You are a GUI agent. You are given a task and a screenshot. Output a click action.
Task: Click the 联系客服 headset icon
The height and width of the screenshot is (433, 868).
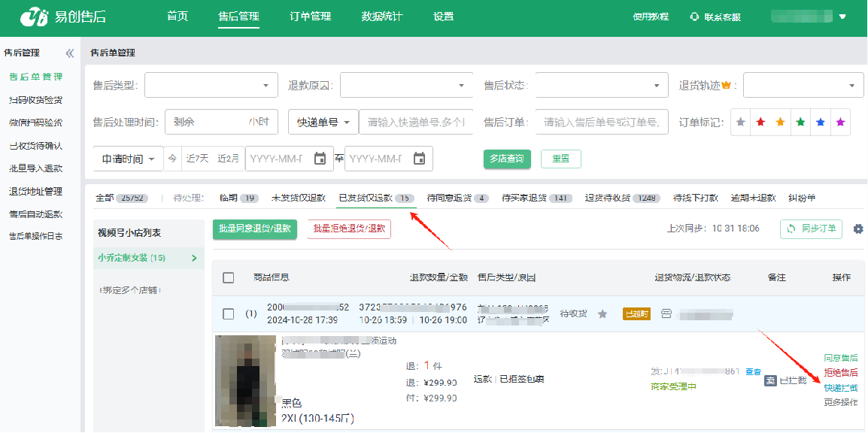click(694, 17)
